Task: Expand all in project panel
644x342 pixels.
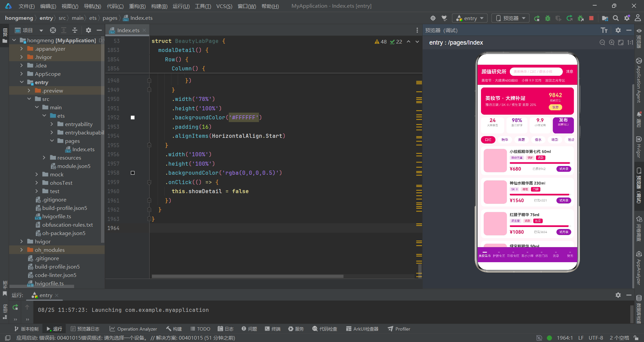Action: (x=64, y=30)
